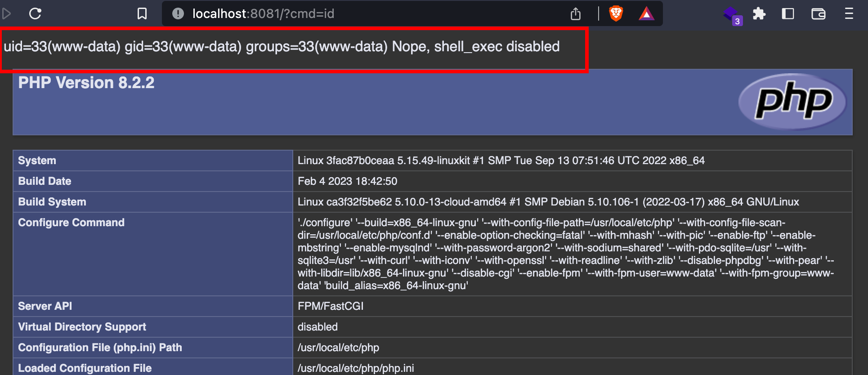Open the Extensions puzzle icon
Screen dimensions: 868x375
(759, 13)
